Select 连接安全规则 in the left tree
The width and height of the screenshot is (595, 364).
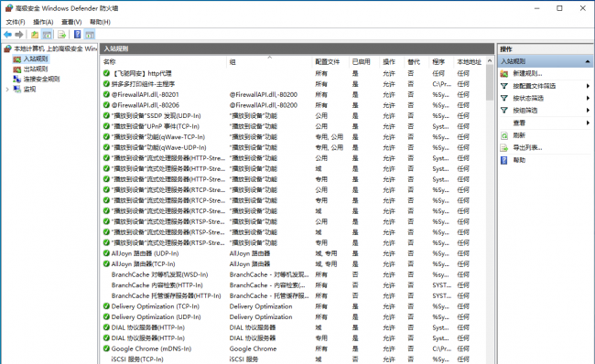point(41,79)
